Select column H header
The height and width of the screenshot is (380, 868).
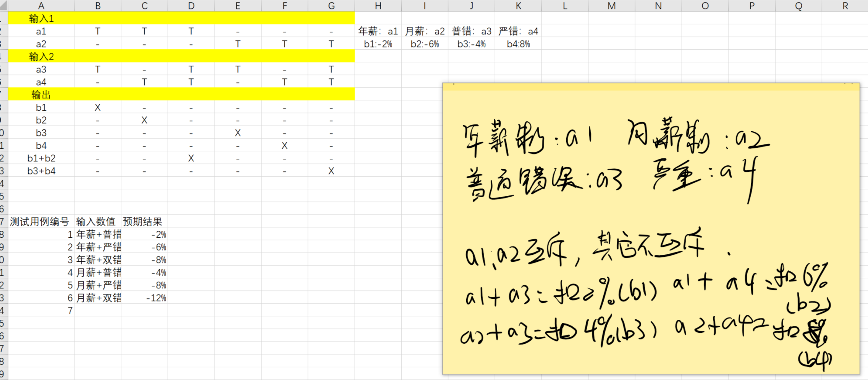click(378, 6)
